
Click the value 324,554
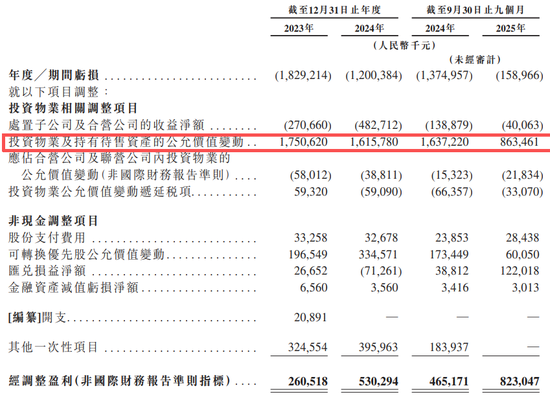(x=308, y=347)
